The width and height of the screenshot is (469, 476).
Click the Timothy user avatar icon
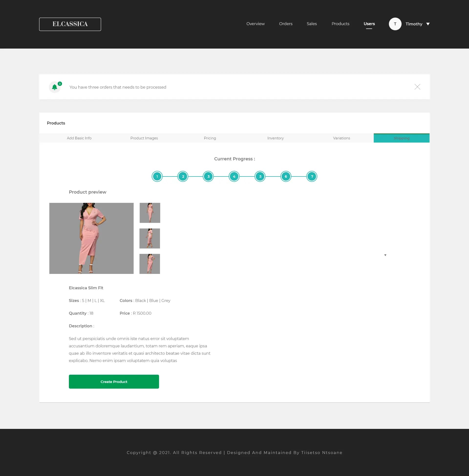(x=395, y=24)
